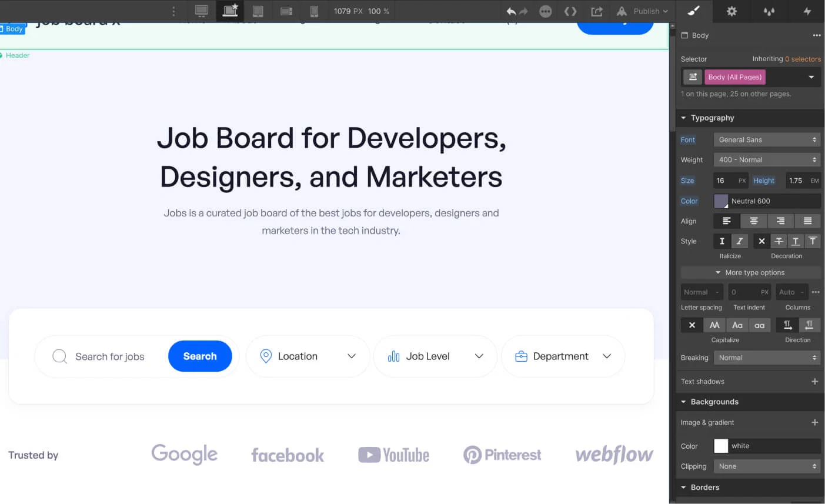Add a text shadow with the plus button
Screen dimensions: 825x504
click(x=815, y=381)
